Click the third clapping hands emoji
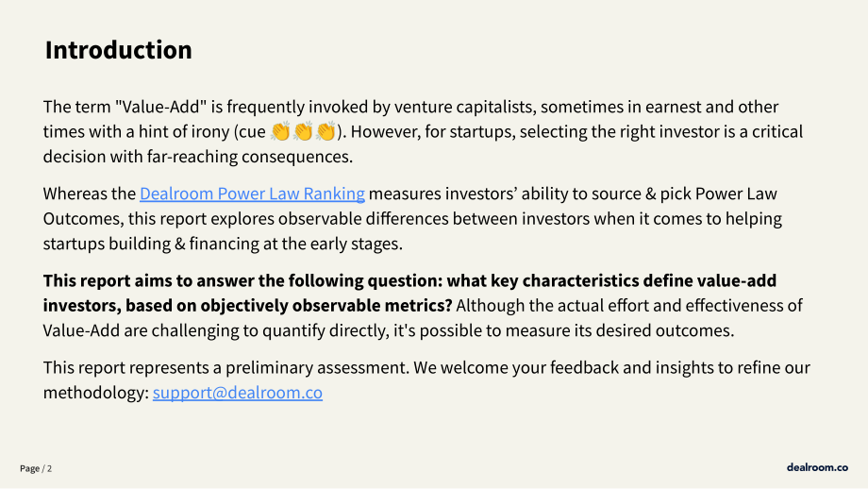Screen dimensions: 868x489 [326, 132]
